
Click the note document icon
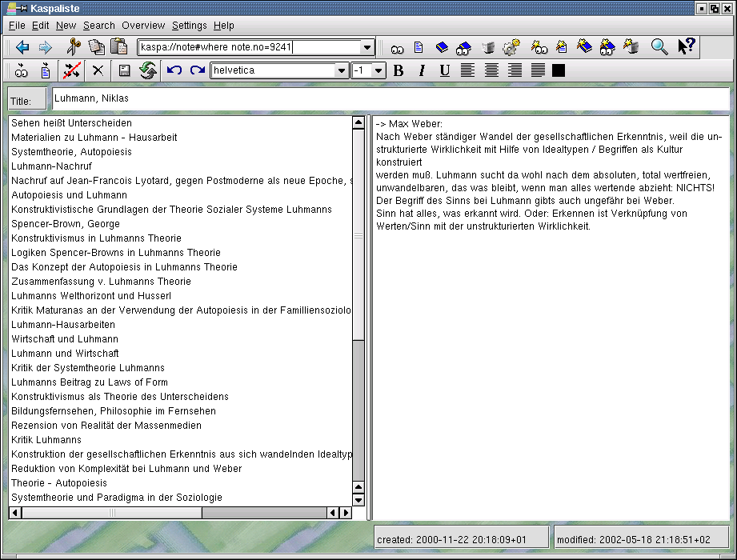point(419,47)
